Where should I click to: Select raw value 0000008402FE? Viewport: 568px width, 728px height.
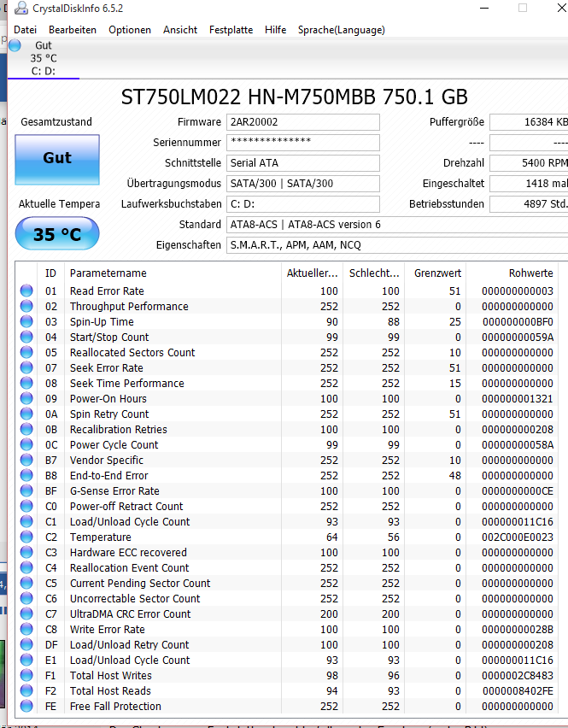coord(518,691)
